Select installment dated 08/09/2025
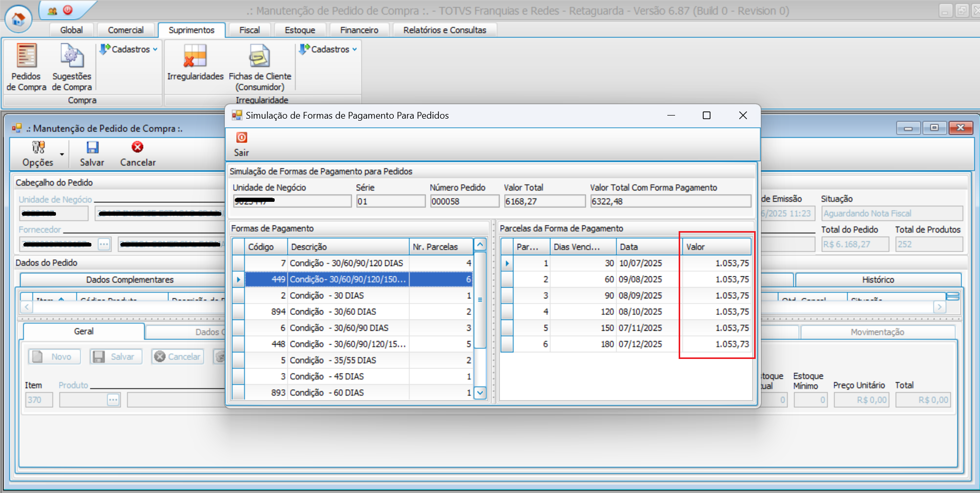Image resolution: width=980 pixels, height=493 pixels. click(x=626, y=295)
